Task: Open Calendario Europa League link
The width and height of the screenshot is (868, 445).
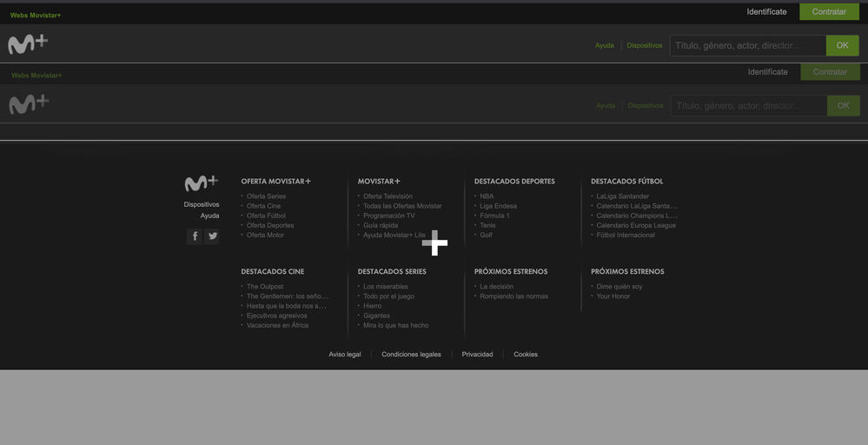Action: (x=635, y=225)
